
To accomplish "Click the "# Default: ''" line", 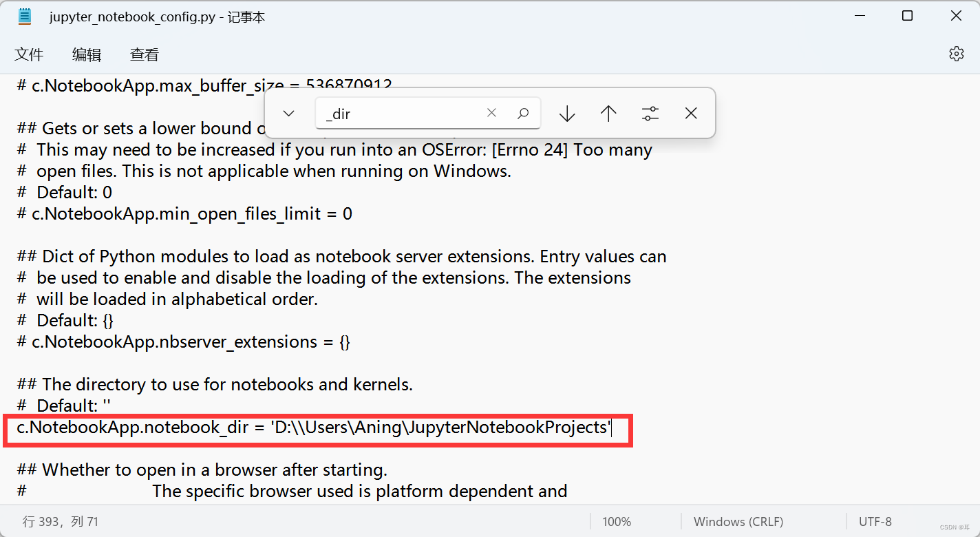I will coord(63,406).
